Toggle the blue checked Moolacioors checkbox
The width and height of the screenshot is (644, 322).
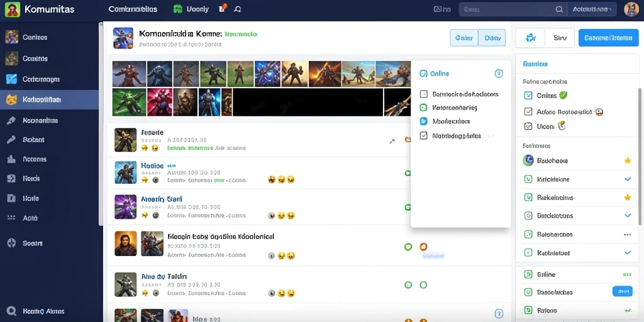[x=424, y=121]
